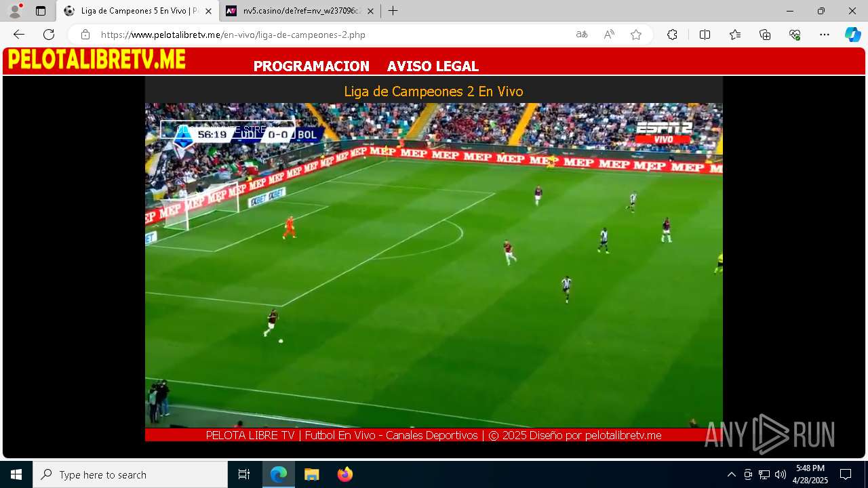This screenshot has width=868, height=488.
Task: Open browser Extensions menu
Action: 672,35
